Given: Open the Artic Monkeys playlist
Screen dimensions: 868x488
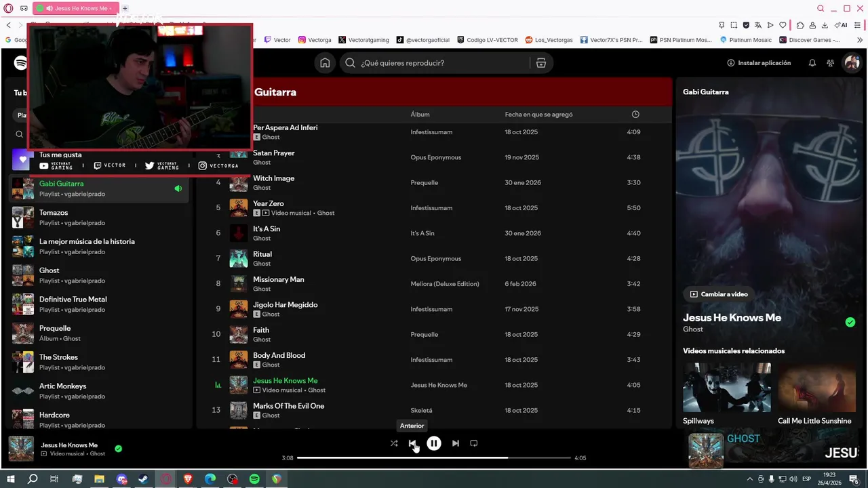Looking at the screenshot, I should pyautogui.click(x=100, y=391).
